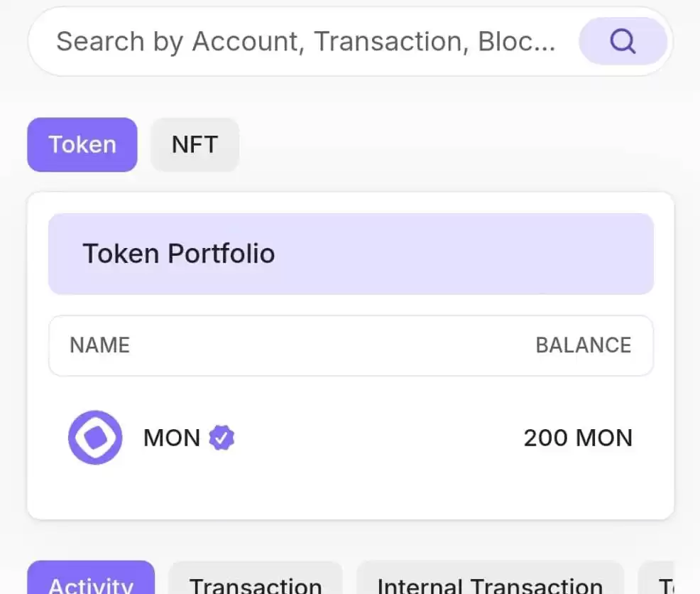Select the MON row's empty middle area

pos(378,438)
